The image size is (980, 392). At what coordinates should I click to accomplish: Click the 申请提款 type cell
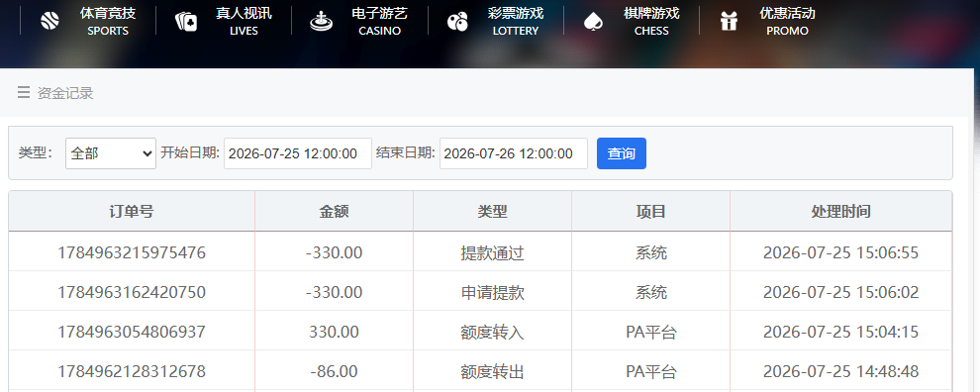tap(493, 292)
